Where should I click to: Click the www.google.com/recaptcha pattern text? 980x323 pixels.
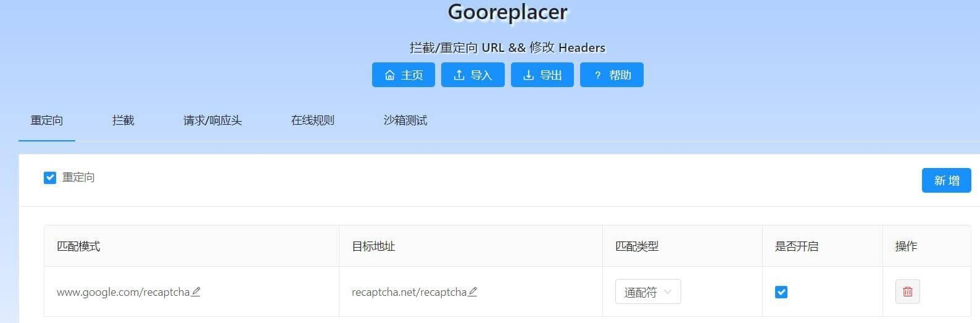[x=123, y=292]
